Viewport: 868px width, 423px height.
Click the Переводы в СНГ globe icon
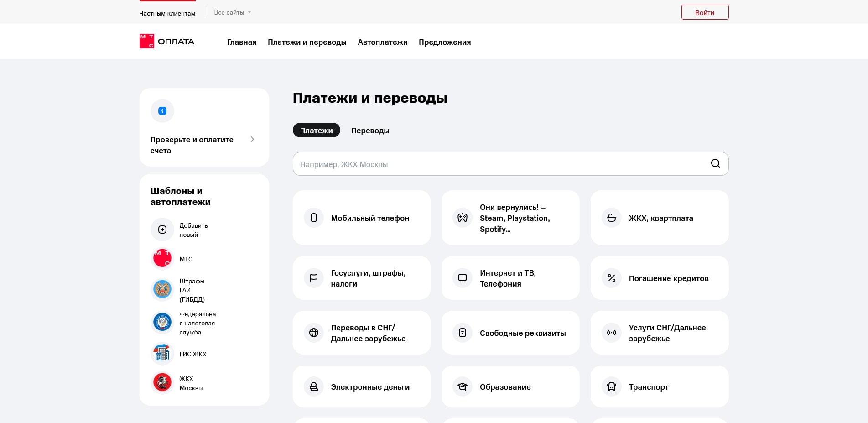click(x=313, y=333)
